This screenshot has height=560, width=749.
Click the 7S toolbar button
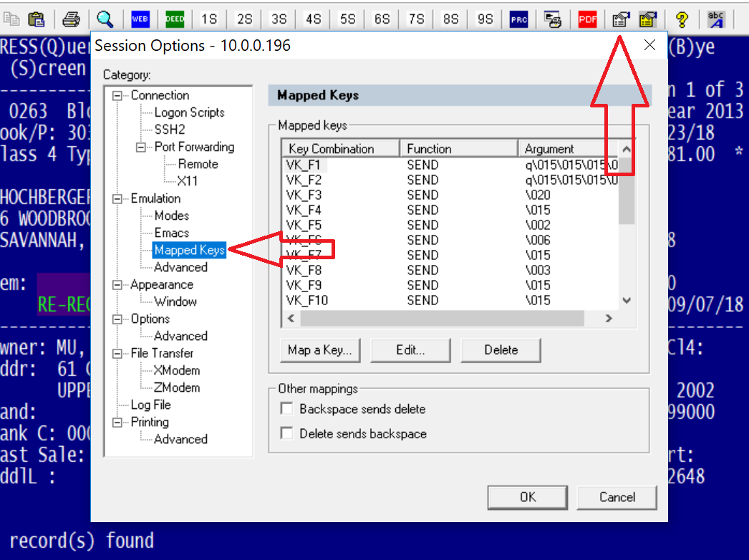point(416,19)
